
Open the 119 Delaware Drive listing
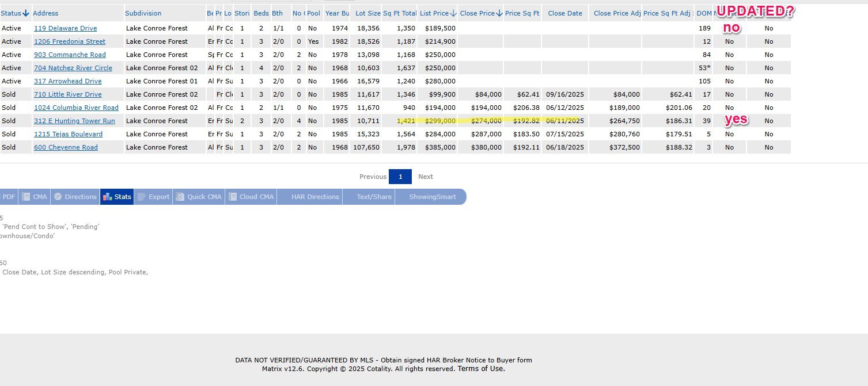[65, 28]
